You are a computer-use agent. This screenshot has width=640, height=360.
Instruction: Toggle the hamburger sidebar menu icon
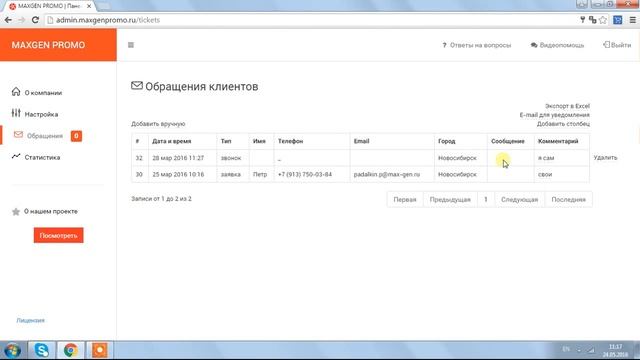[131, 45]
